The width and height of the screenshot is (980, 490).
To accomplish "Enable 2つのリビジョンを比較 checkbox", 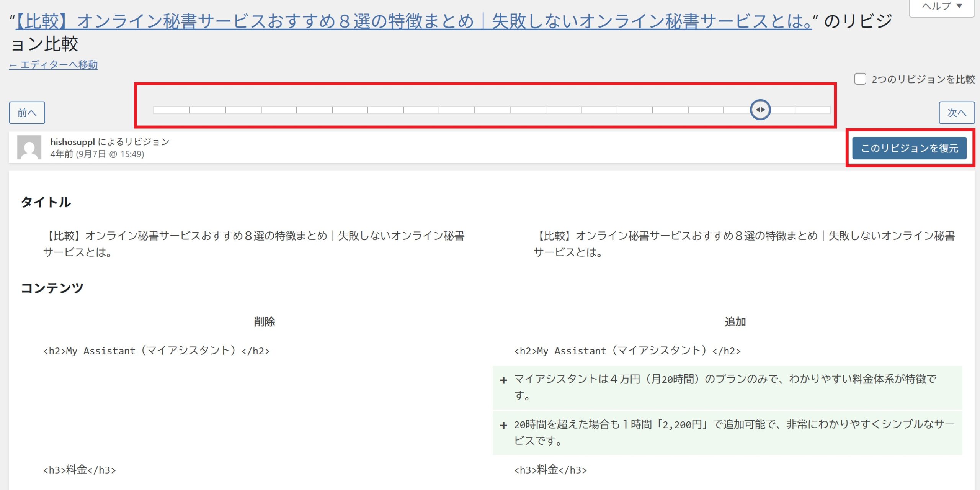I will coord(860,79).
